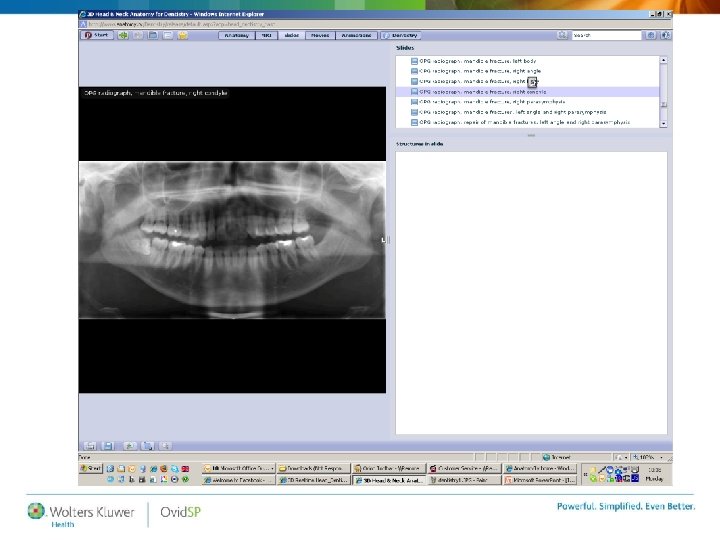Click slide icon next to 'repair of mandible' row

pos(414,123)
